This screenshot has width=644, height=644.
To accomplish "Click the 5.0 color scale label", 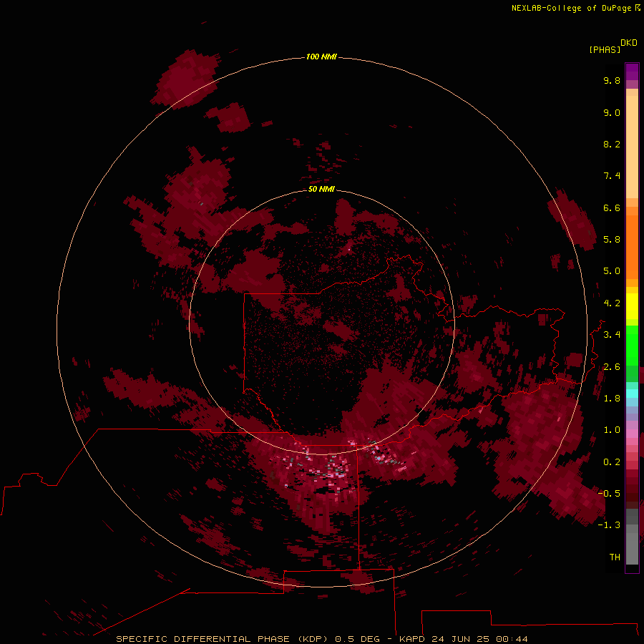I will pos(612,271).
